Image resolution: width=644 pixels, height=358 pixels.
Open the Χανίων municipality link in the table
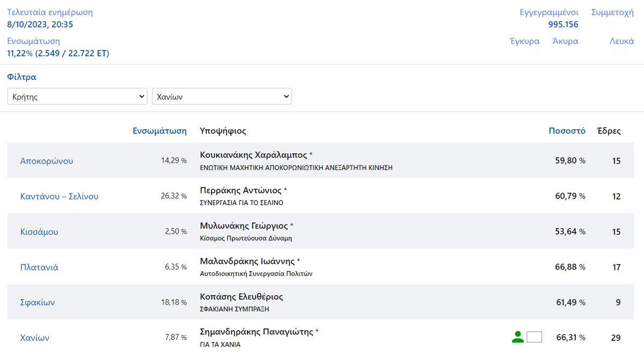(x=35, y=338)
